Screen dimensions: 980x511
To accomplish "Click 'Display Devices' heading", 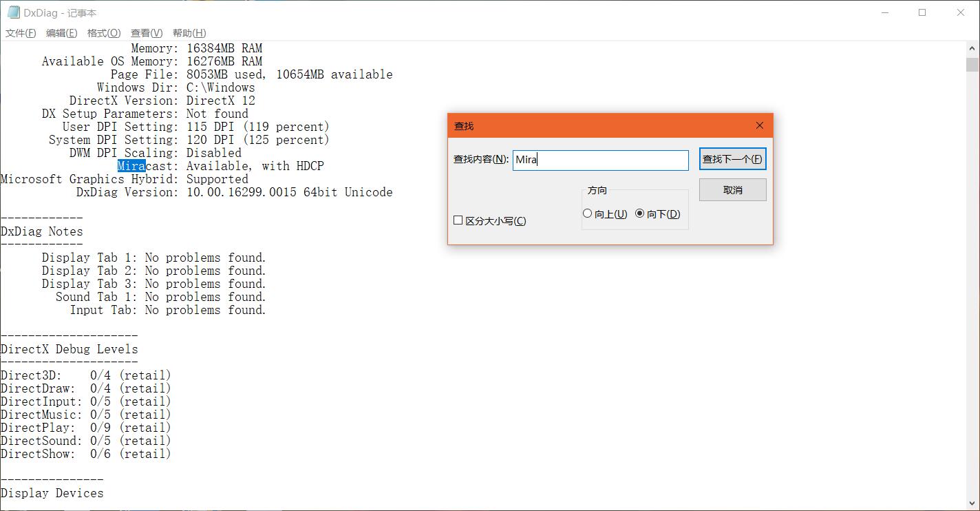I will [52, 493].
